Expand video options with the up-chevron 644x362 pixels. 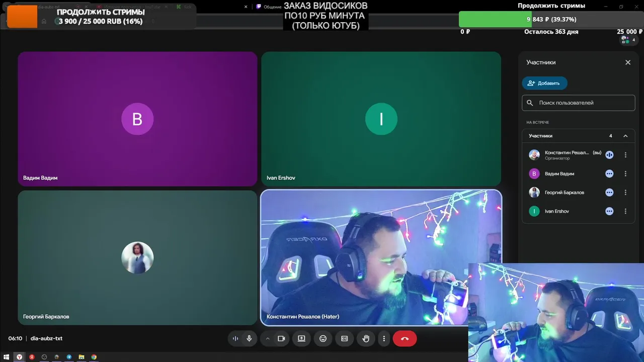[268, 338]
